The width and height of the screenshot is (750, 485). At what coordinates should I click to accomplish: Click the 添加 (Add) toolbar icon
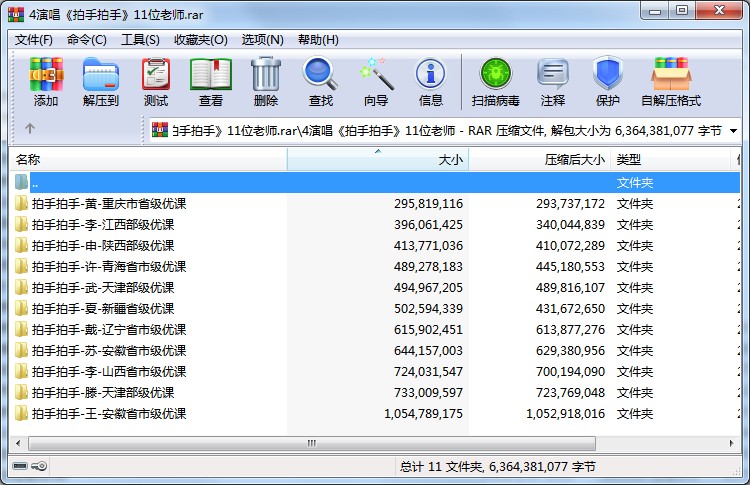coord(46,75)
